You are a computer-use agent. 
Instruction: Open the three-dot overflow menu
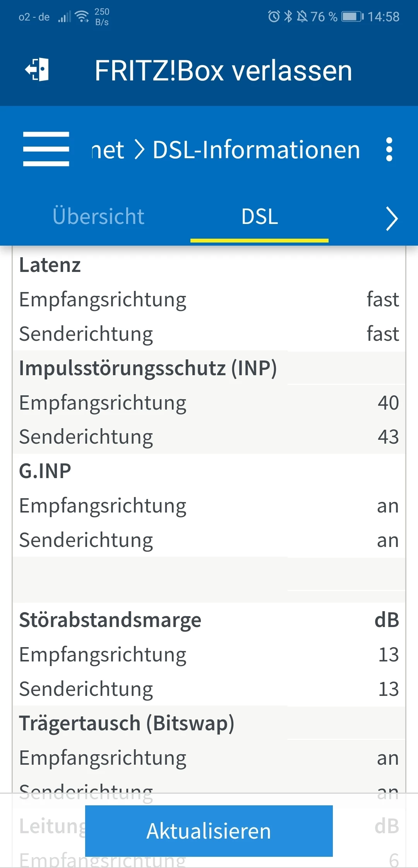click(389, 149)
